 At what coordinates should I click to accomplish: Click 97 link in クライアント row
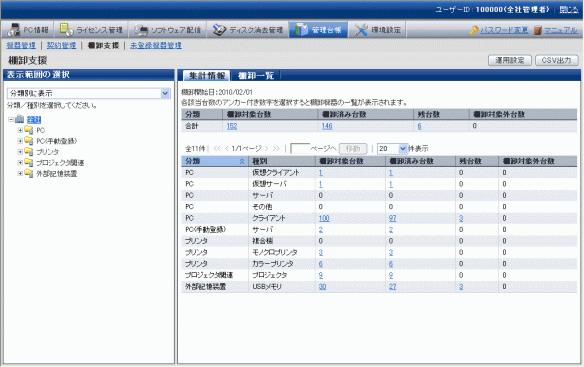pos(393,218)
